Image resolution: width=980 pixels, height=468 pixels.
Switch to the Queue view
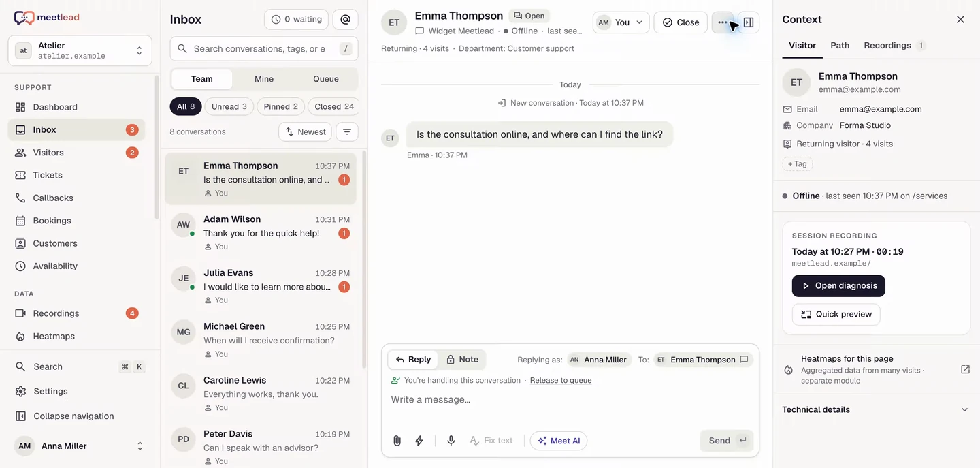(x=326, y=79)
